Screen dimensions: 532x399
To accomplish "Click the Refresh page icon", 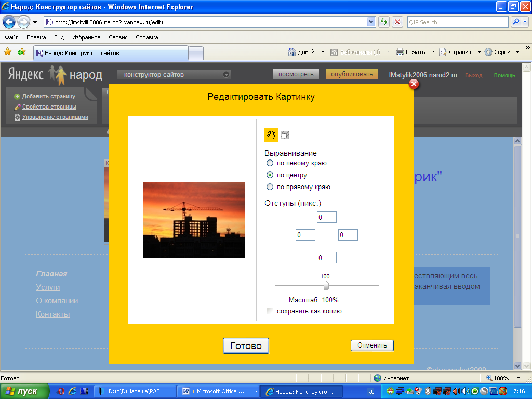I will click(384, 22).
